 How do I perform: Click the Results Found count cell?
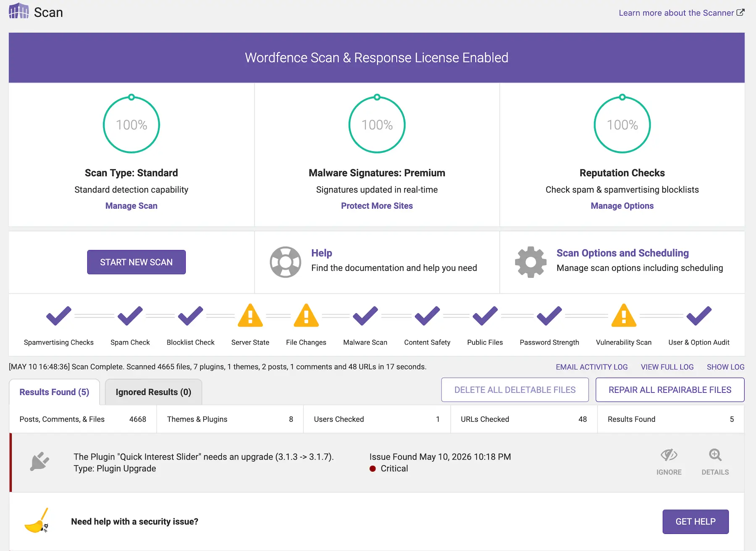[x=671, y=419]
